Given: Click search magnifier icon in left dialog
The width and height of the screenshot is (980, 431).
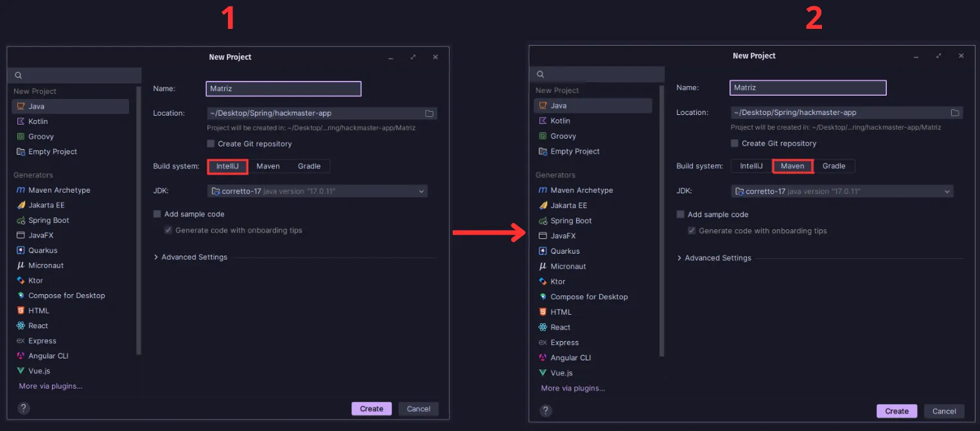Looking at the screenshot, I should click(x=19, y=76).
